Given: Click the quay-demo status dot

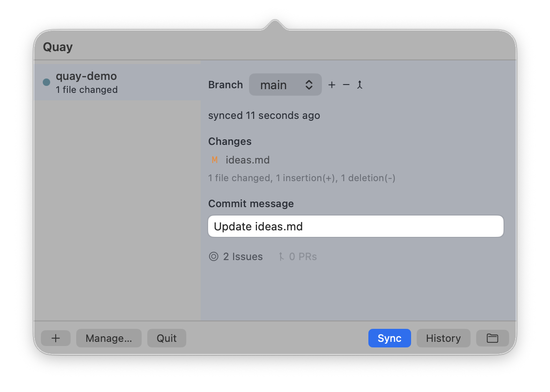Looking at the screenshot, I should pos(46,82).
